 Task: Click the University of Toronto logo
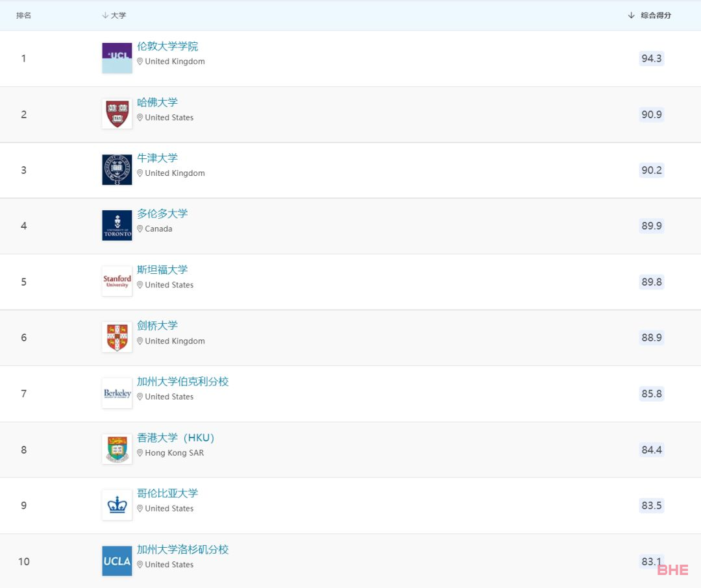(x=117, y=225)
